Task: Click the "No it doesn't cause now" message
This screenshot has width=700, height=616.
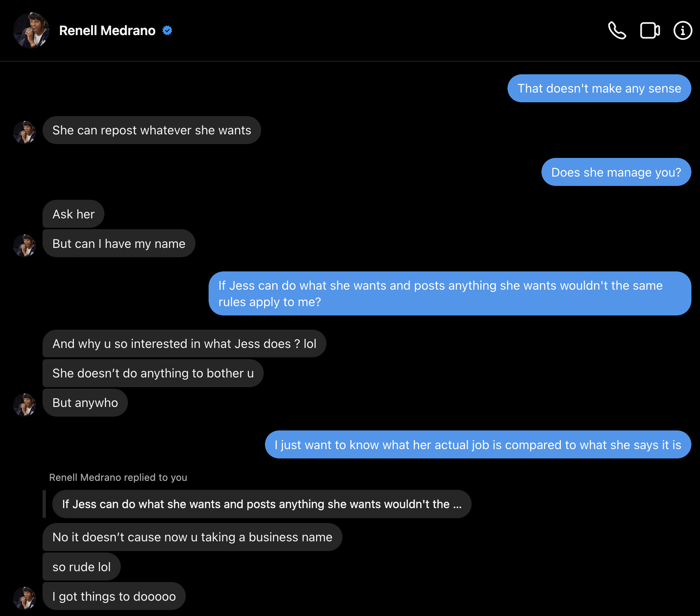Action: (x=192, y=537)
